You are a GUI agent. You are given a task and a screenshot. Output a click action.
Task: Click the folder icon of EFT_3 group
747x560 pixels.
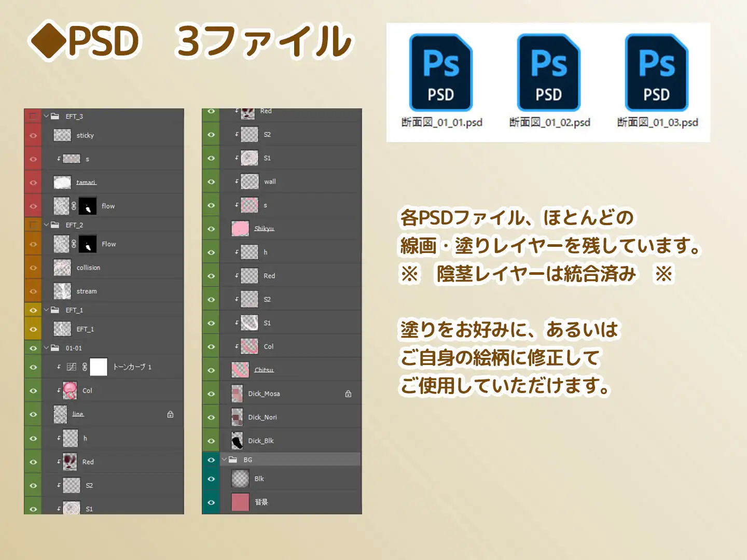coord(55,116)
